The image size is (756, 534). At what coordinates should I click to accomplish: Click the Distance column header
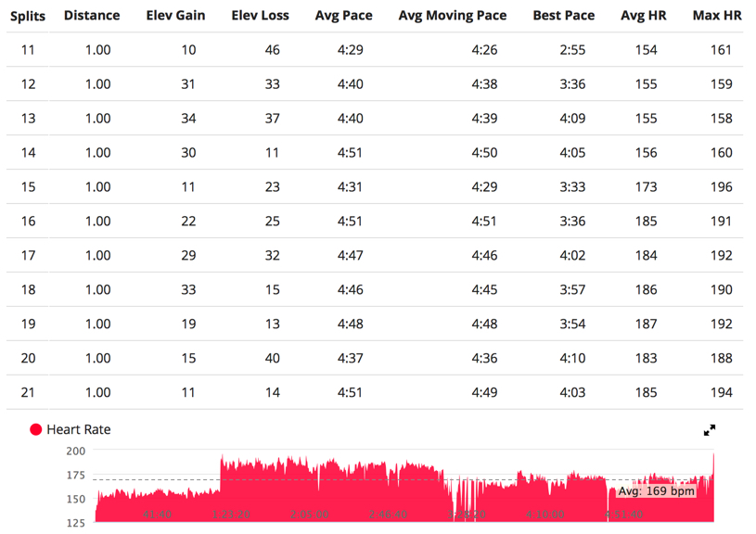pyautogui.click(x=92, y=16)
